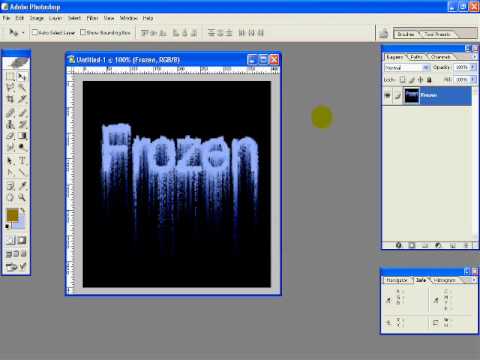Open the Layers palette options menu

click(475, 57)
